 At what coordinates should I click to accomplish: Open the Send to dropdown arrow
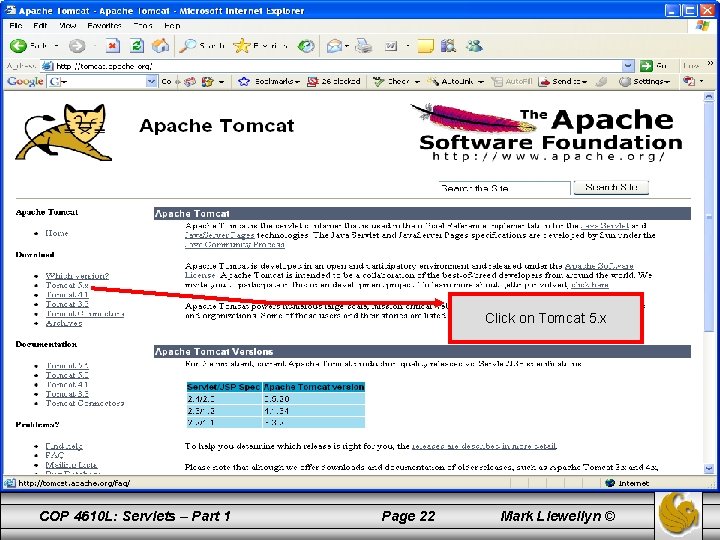point(584,82)
